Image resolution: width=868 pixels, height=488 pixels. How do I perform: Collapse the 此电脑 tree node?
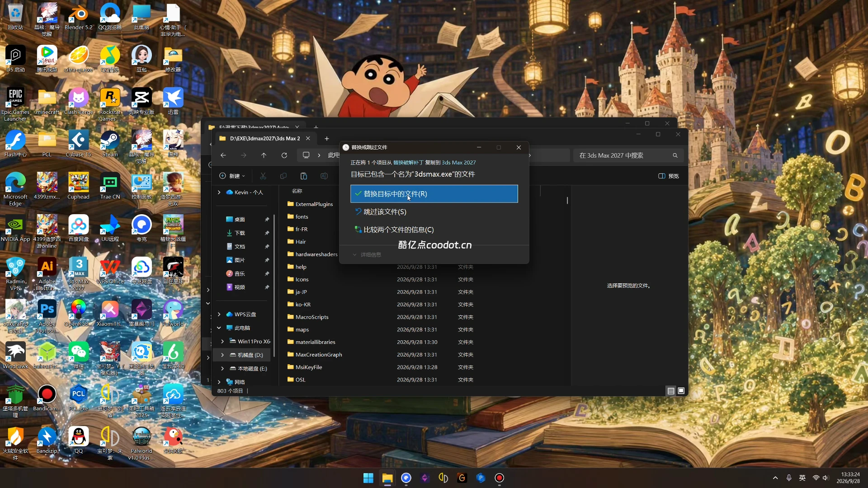219,328
